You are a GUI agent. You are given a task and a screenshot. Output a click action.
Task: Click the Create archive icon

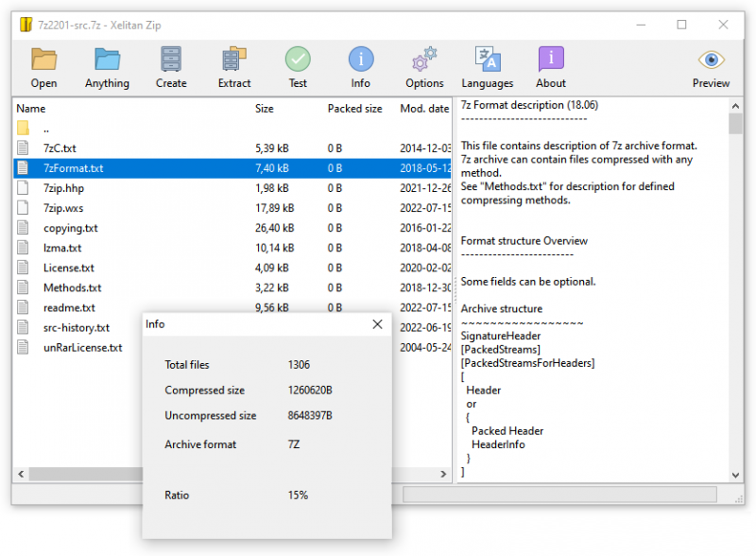(171, 60)
